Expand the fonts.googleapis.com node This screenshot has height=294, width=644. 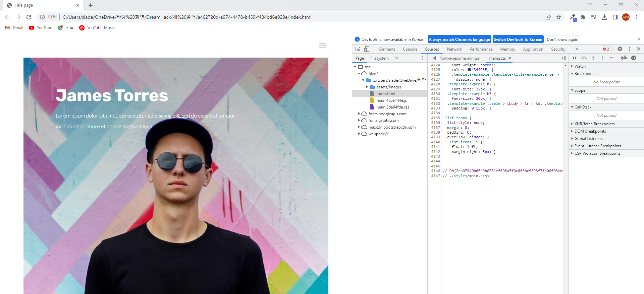(x=359, y=114)
